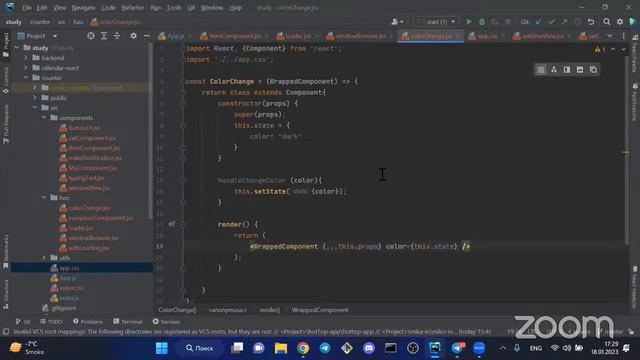Screen dimensions: 640x360
Task: Click copy icon in floating editor toolbar
Action: pyautogui.click(x=593, y=70)
